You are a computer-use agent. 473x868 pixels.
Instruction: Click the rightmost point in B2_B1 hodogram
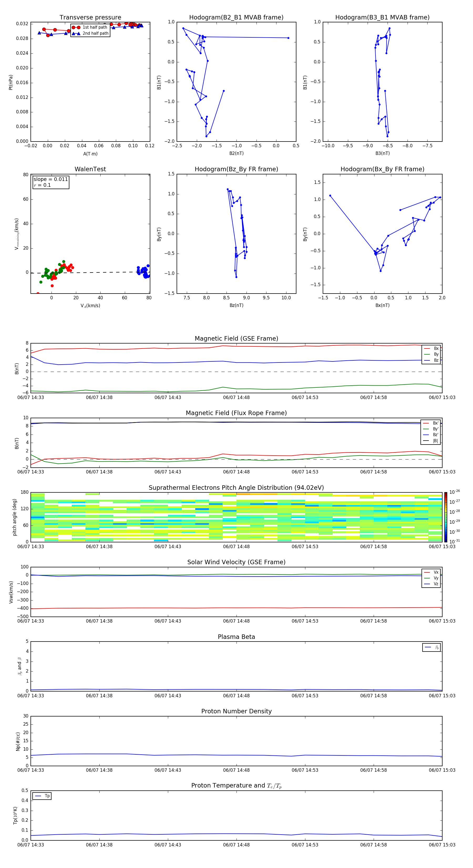pos(288,38)
